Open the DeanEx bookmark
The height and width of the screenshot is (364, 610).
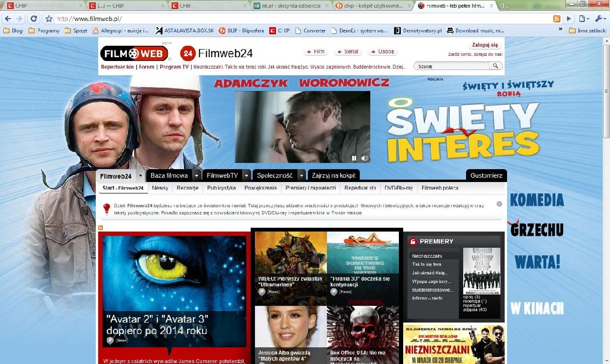(359, 30)
